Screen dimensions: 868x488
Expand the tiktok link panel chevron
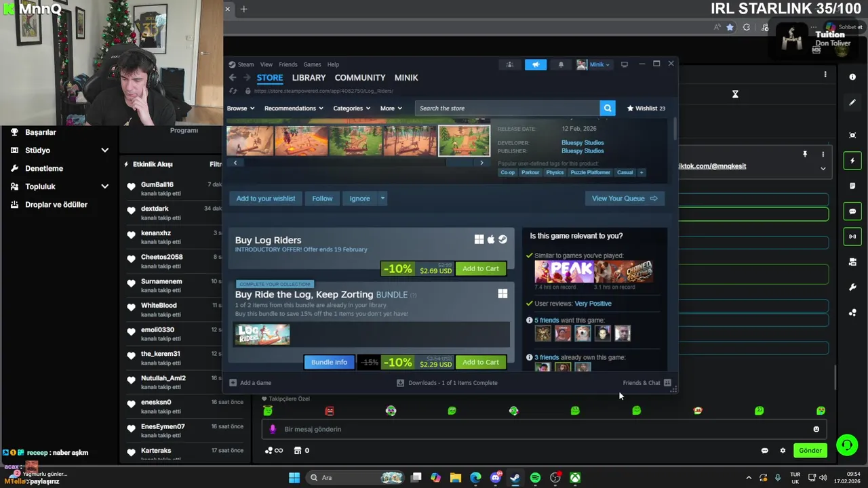823,169
